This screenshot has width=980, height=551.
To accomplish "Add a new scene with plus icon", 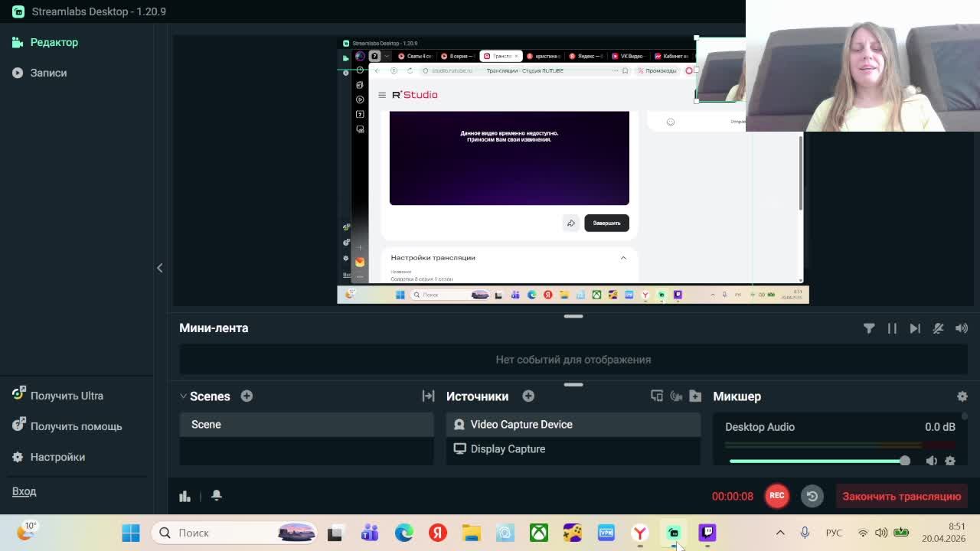I will (247, 396).
